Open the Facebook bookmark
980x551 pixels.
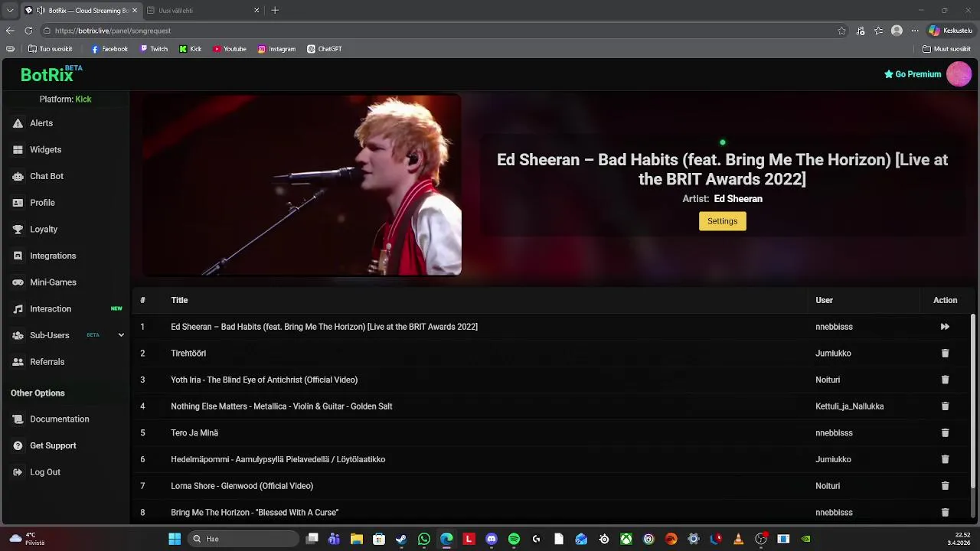pos(109,49)
